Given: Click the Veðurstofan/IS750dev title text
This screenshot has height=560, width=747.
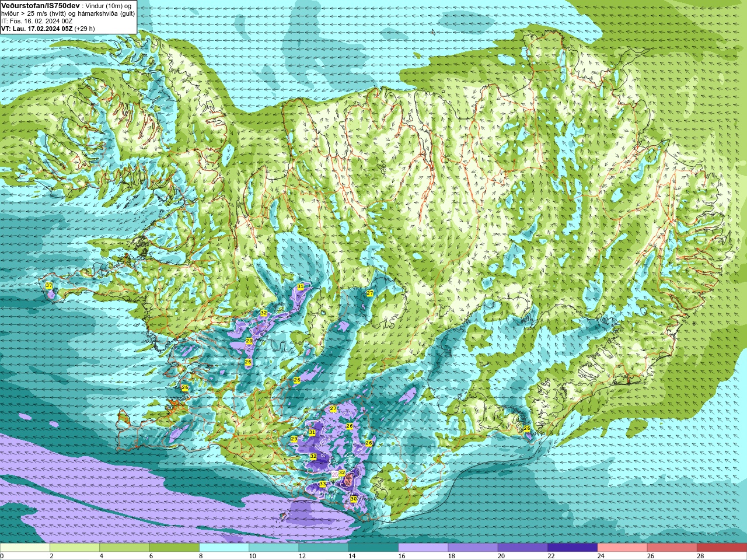Looking at the screenshot, I should click(x=40, y=5).
